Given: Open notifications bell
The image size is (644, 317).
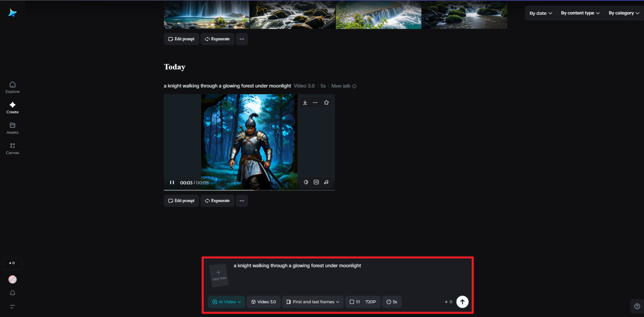Looking at the screenshot, I should (12, 293).
